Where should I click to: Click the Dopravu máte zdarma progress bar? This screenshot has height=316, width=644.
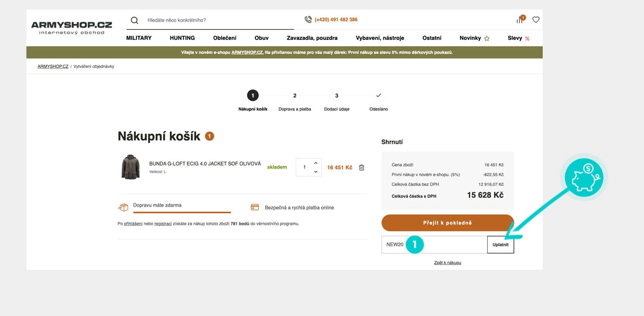(x=182, y=212)
